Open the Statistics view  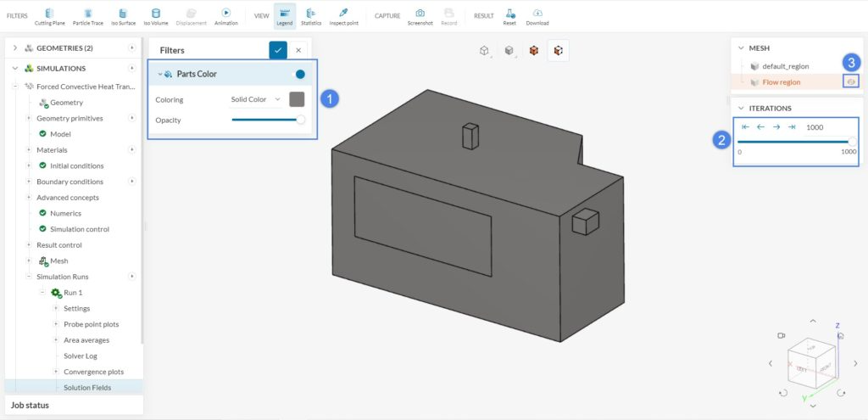point(311,15)
